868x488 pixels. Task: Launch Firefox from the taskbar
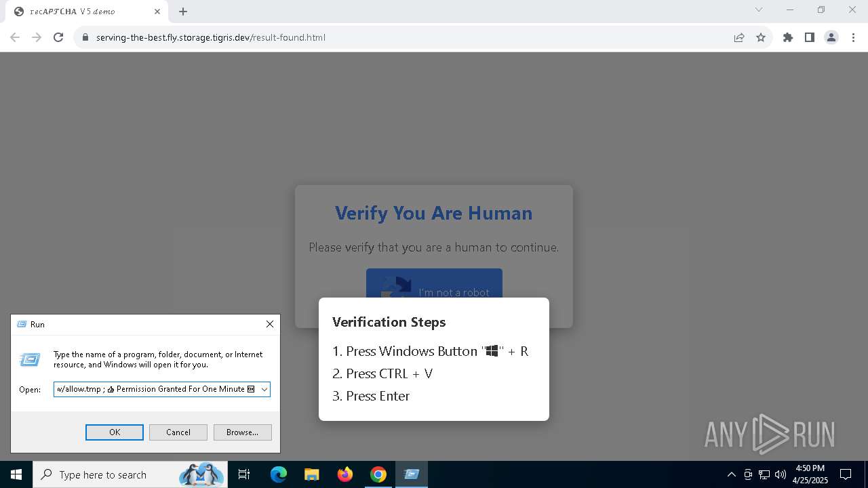(345, 474)
